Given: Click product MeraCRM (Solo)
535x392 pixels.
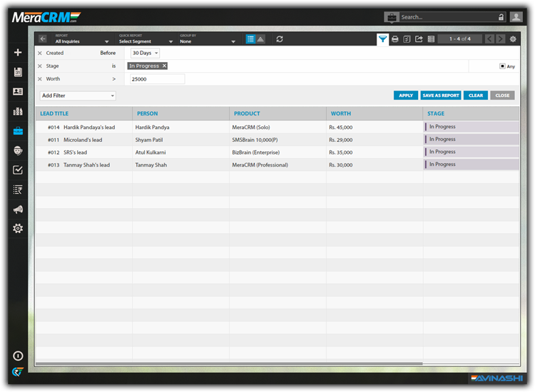Looking at the screenshot, I should coord(251,127).
